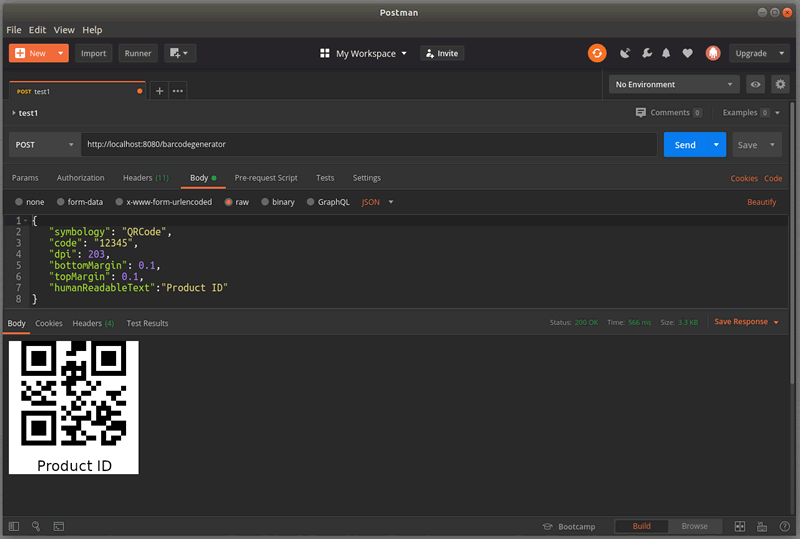
Task: Switch to the Tests tab
Action: coord(325,178)
